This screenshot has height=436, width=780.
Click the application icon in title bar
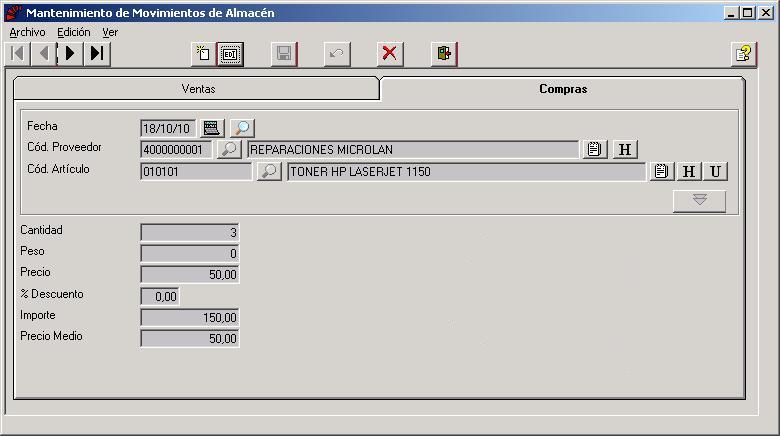point(14,13)
